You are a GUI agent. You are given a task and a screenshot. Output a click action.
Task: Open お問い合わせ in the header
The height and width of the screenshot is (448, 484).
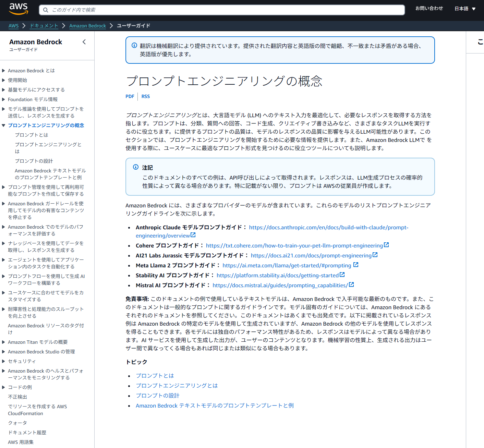[x=429, y=8]
